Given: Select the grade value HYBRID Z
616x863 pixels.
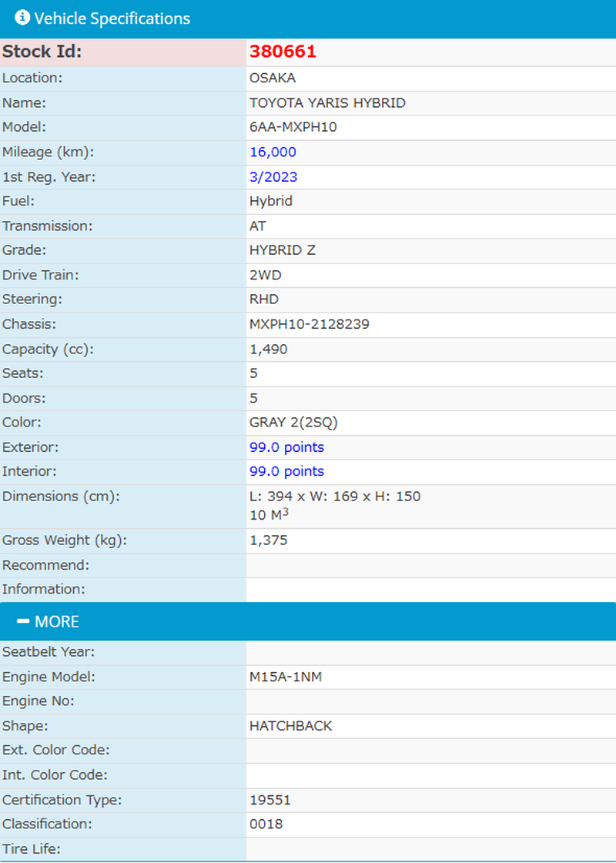Looking at the screenshot, I should pyautogui.click(x=283, y=250).
